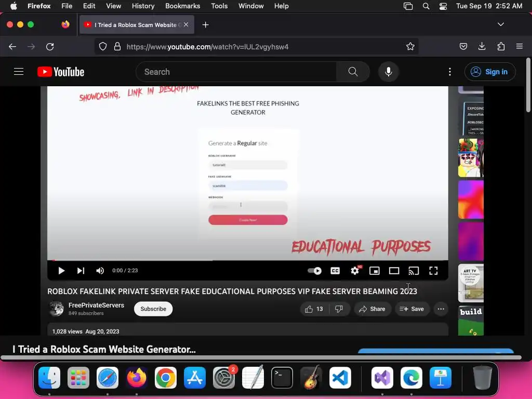Go back to previous page
This screenshot has height=399, width=532.
click(12, 47)
